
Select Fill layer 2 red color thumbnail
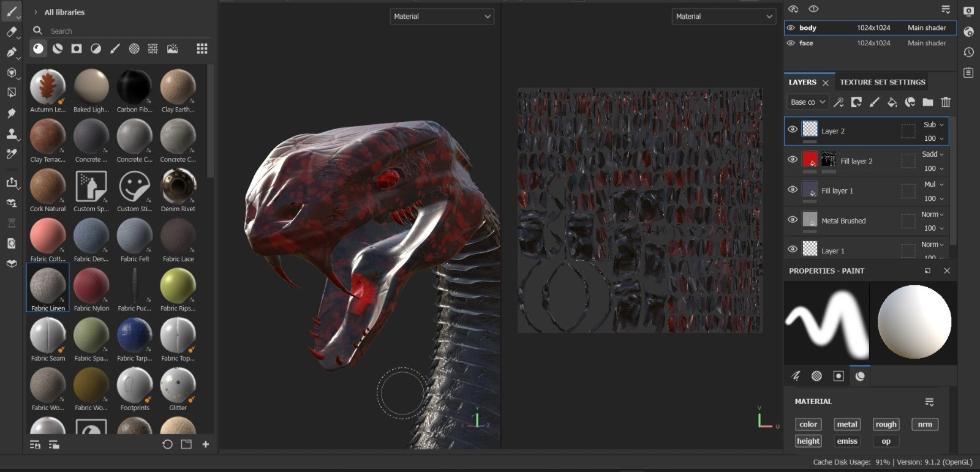[810, 159]
